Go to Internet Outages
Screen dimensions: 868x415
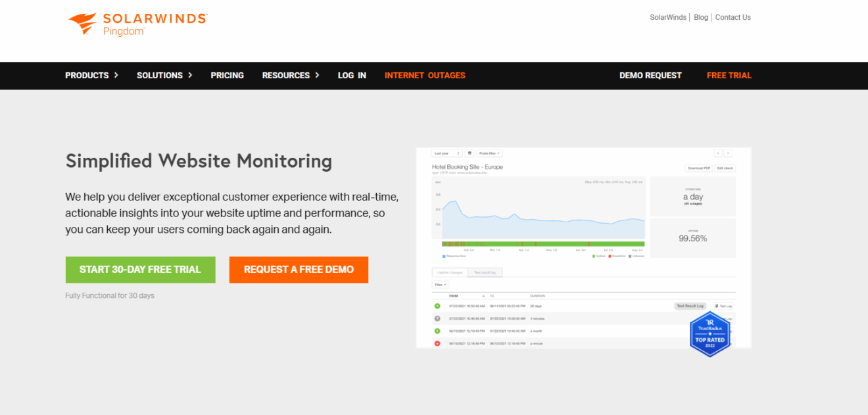tap(425, 76)
